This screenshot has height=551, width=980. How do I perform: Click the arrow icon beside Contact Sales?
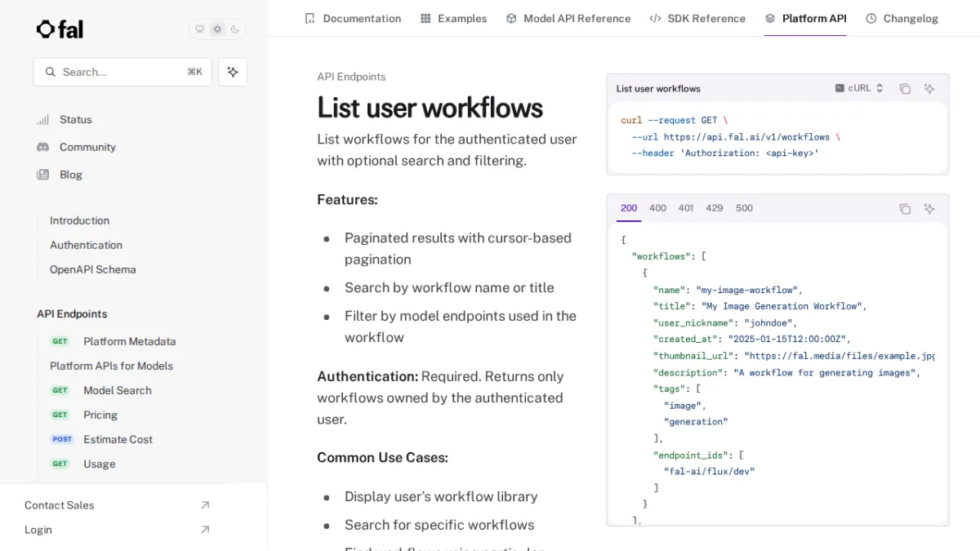point(205,505)
